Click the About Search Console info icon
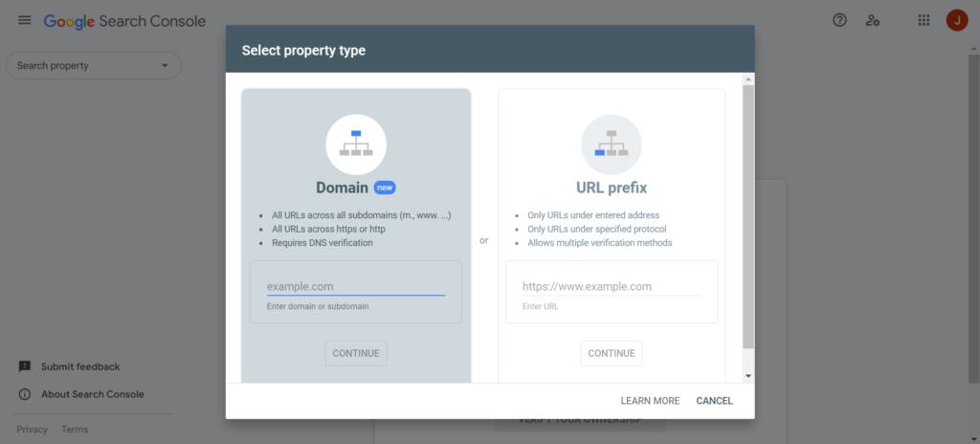 [24, 394]
